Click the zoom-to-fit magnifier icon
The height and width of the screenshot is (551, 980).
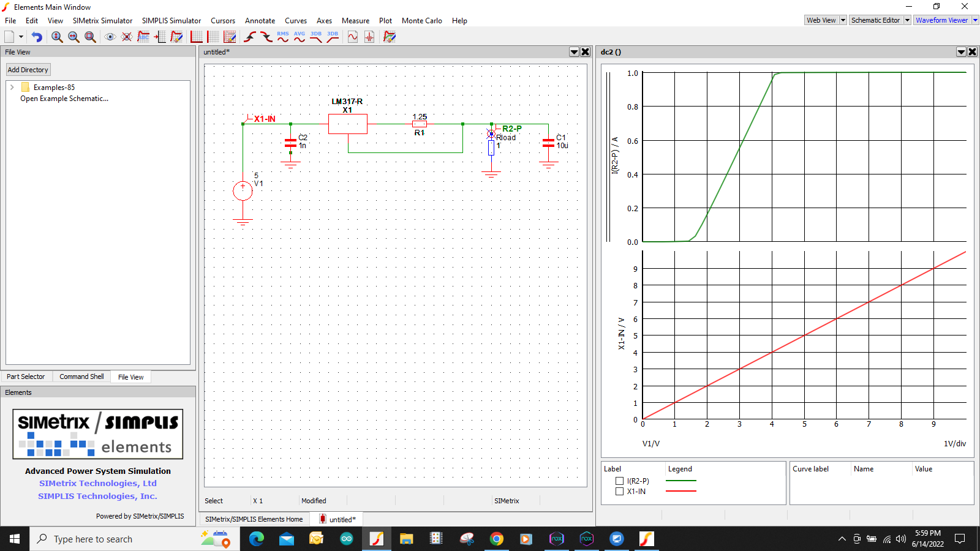click(90, 37)
